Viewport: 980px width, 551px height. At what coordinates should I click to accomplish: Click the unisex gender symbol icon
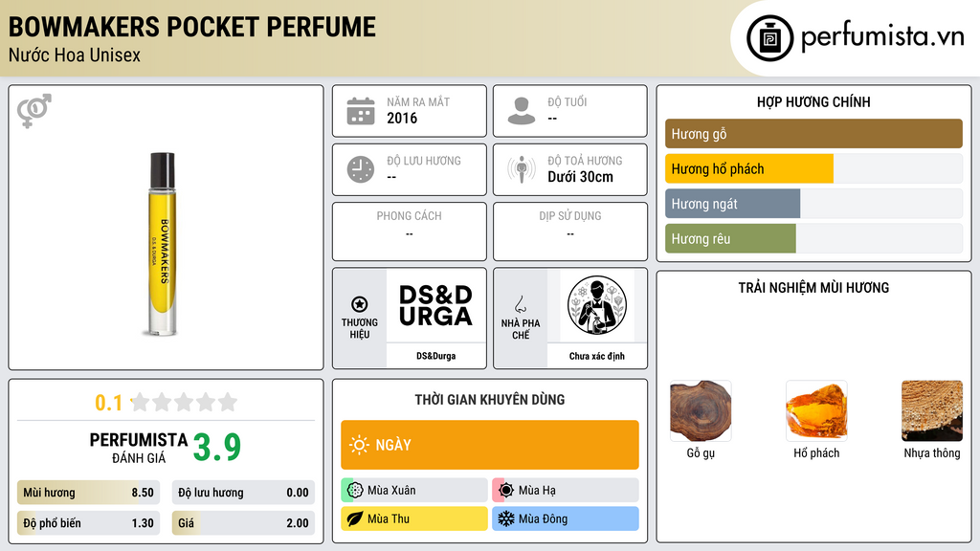34,111
